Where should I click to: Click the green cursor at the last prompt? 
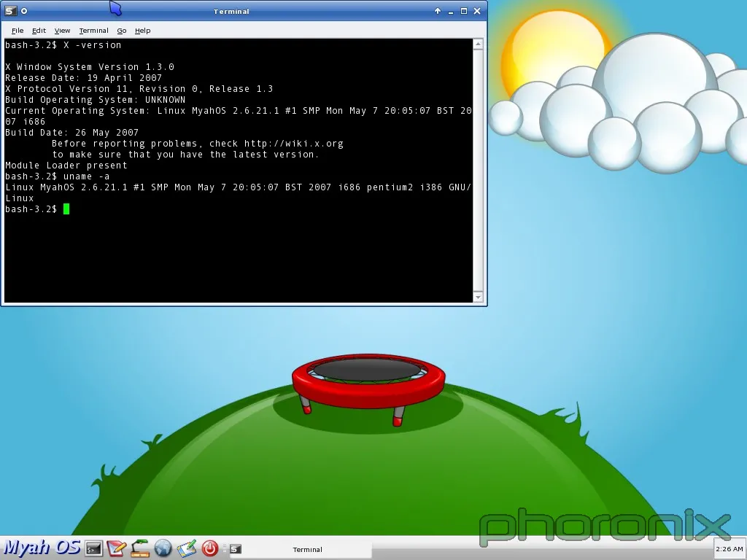click(x=66, y=209)
